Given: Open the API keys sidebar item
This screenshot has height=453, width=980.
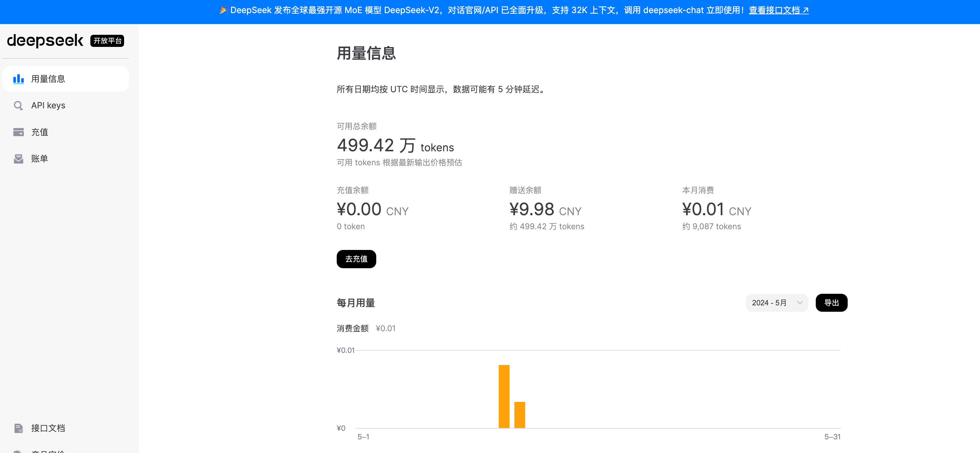Looking at the screenshot, I should click(x=65, y=105).
